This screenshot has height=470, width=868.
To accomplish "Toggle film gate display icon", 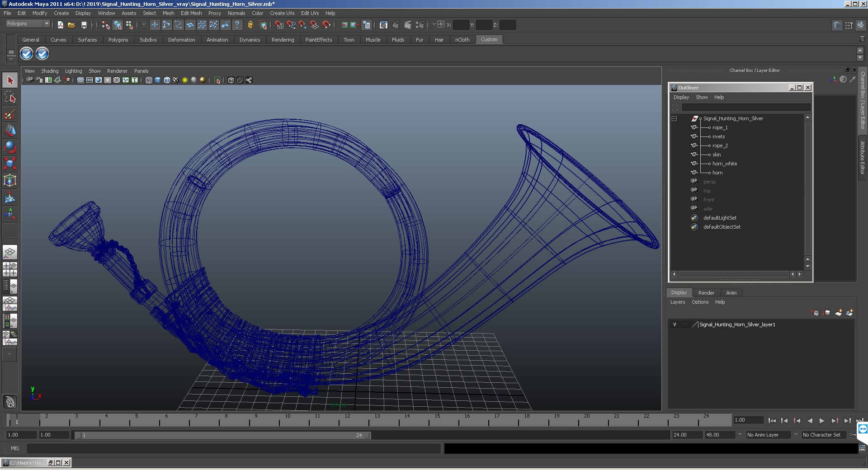I will click(x=90, y=80).
